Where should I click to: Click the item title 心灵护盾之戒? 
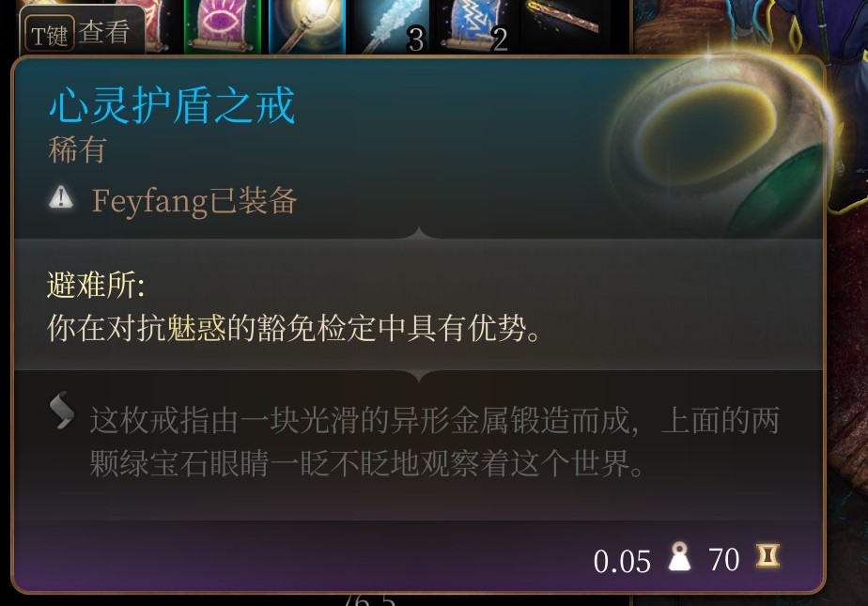click(172, 106)
